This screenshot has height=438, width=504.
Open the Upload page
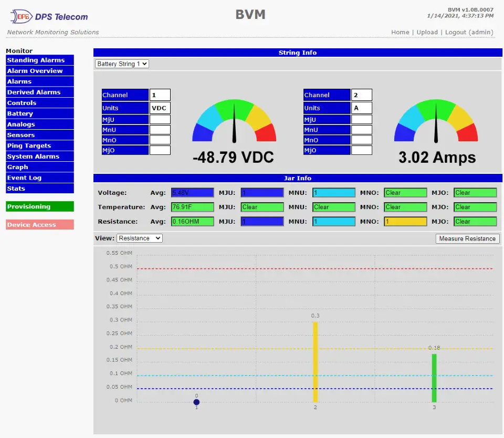(x=427, y=32)
